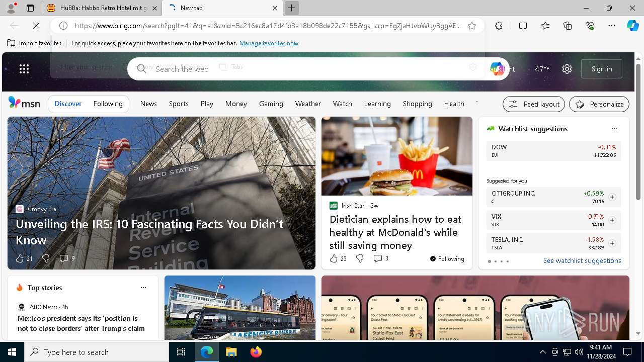The height and width of the screenshot is (362, 644).
Task: Open the river boat article thumbnail
Action: point(240,308)
